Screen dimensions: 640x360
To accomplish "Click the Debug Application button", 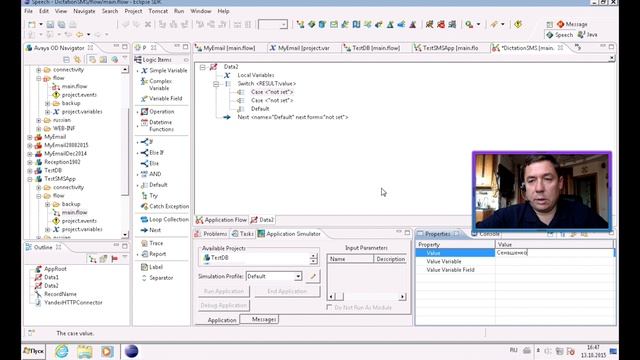I will tap(224, 305).
